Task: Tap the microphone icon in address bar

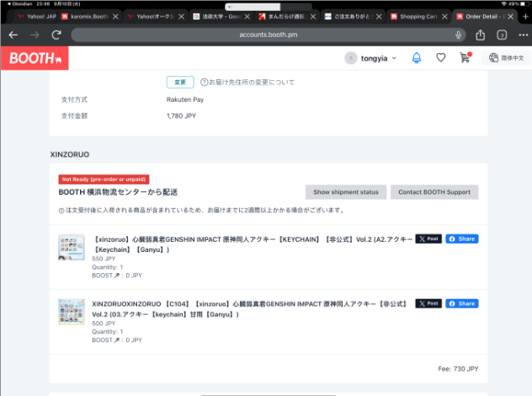Action: click(458, 35)
